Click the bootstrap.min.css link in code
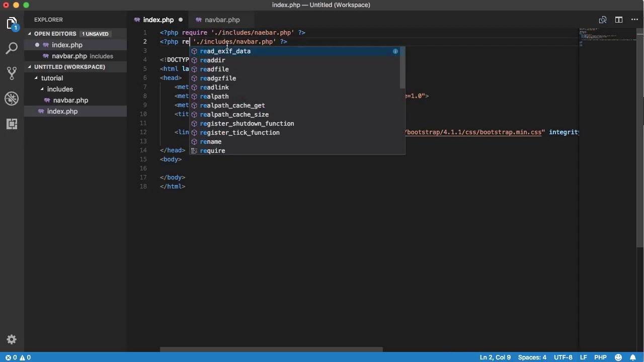 (x=474, y=132)
